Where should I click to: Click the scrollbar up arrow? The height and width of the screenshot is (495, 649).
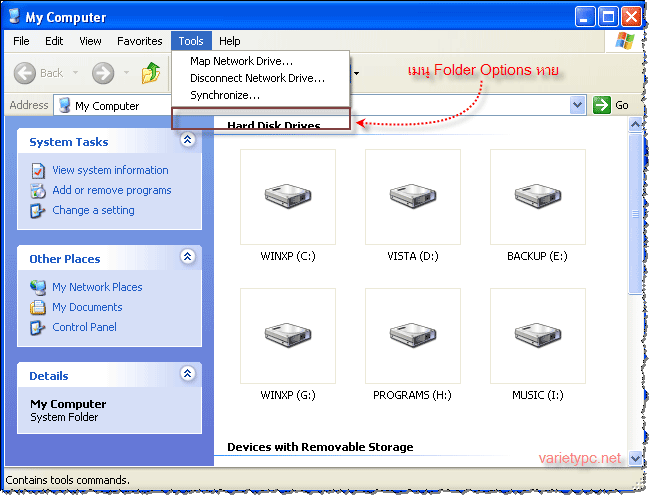click(x=635, y=124)
